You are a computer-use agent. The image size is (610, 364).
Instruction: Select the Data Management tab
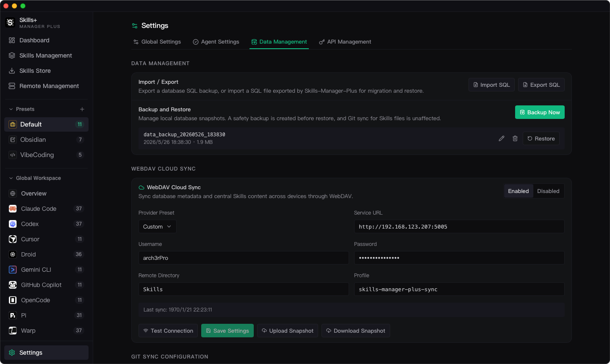tap(279, 42)
